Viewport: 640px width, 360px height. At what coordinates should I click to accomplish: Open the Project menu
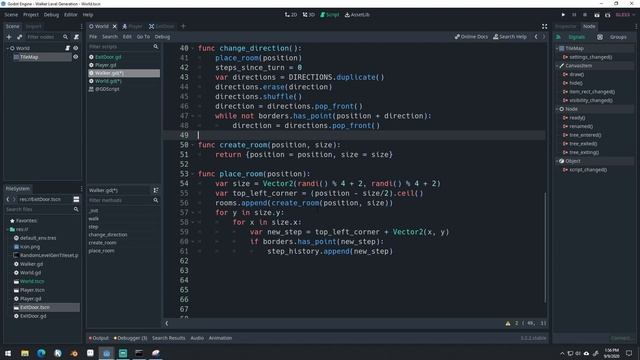coord(31,15)
